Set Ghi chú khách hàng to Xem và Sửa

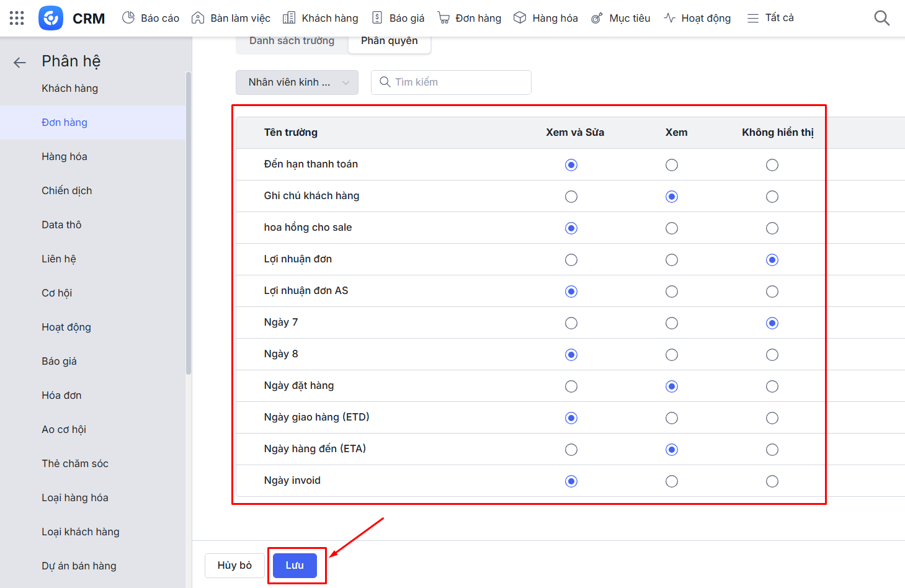(571, 197)
